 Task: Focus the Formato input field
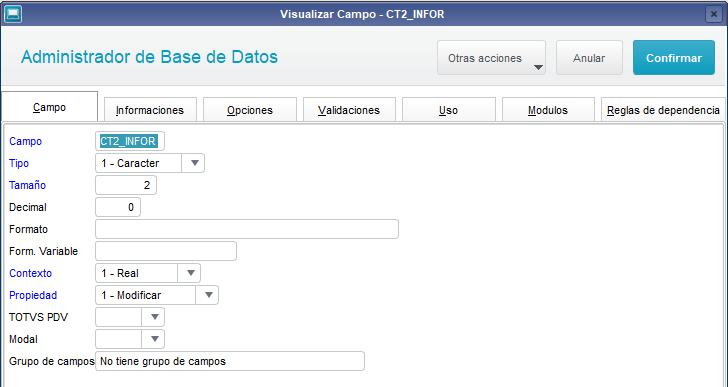(247, 229)
